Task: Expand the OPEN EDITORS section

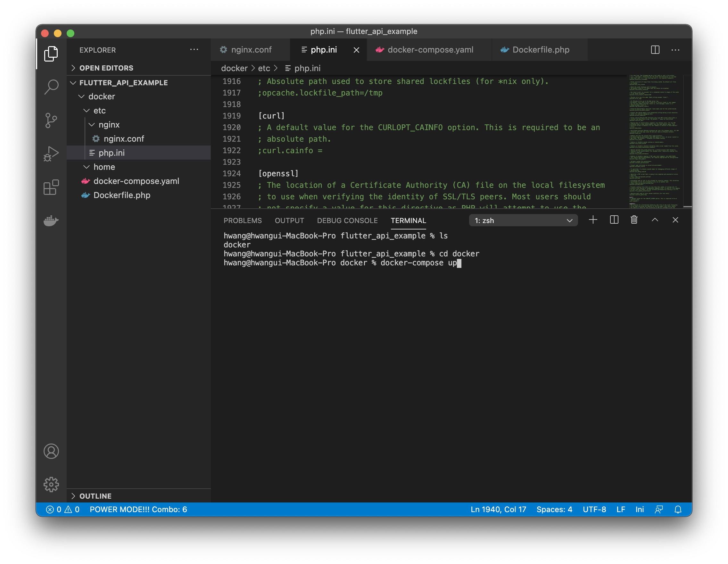Action: [106, 68]
